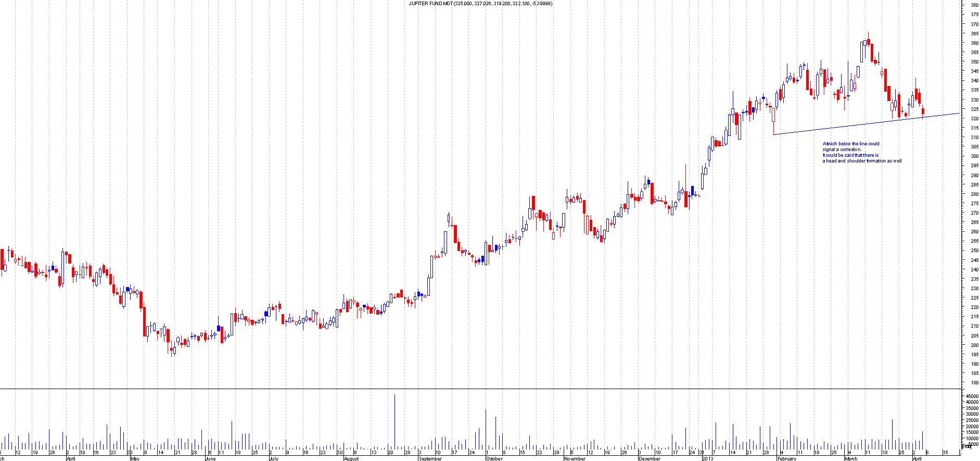Viewport: 980px width, 461px height.
Task: Select the February month label on time axis
Action: point(786,459)
